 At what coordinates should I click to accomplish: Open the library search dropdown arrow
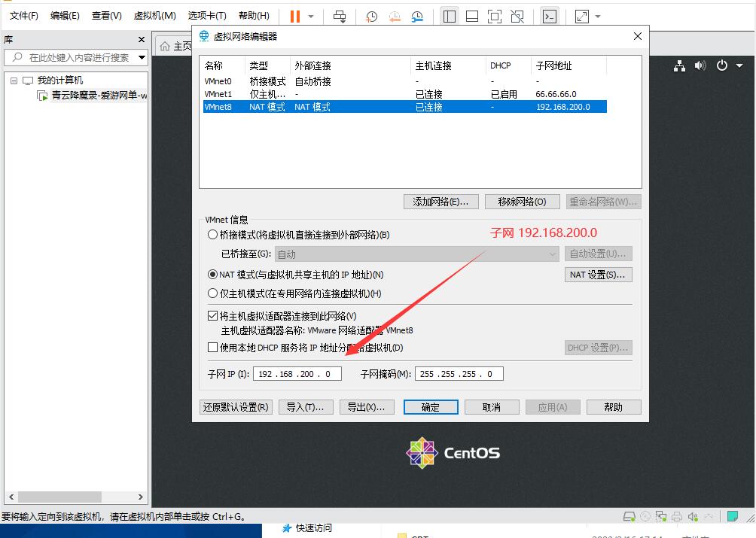pos(142,58)
